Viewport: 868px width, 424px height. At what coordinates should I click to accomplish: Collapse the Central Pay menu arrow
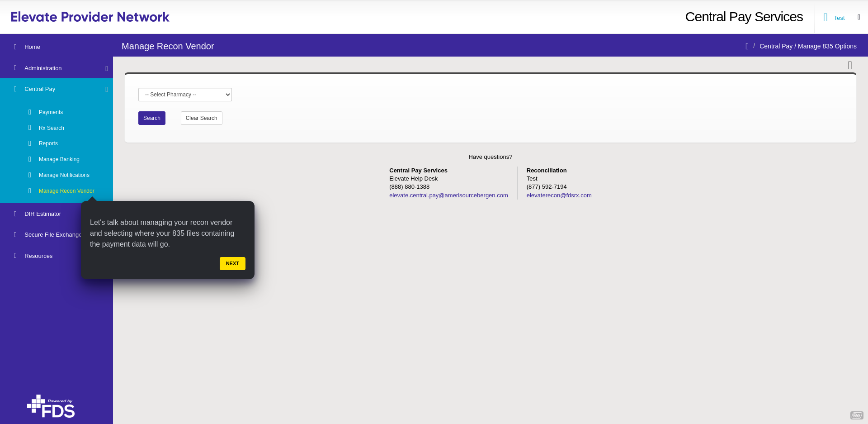pyautogui.click(x=107, y=89)
